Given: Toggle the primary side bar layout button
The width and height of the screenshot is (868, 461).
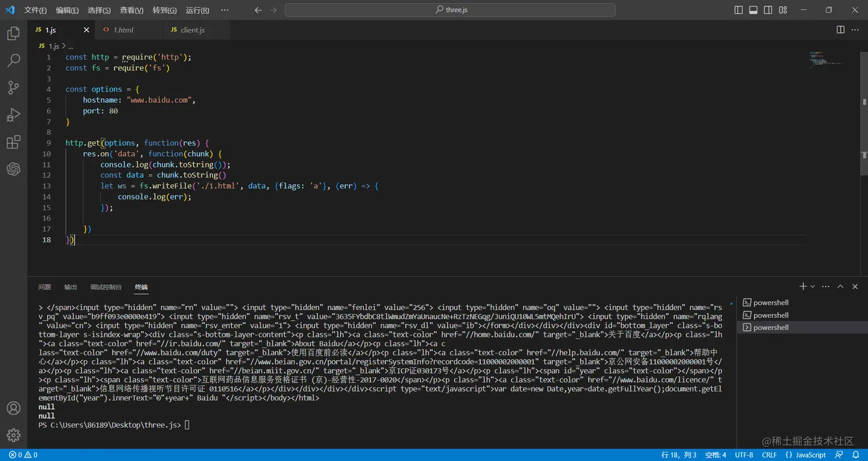Looking at the screenshot, I should (739, 10).
